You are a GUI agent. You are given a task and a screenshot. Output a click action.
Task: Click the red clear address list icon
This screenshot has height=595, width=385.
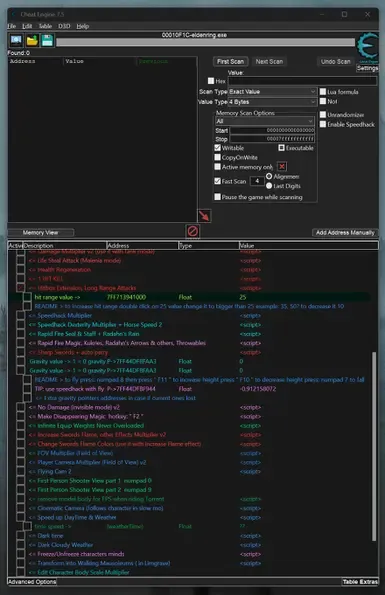(x=193, y=231)
